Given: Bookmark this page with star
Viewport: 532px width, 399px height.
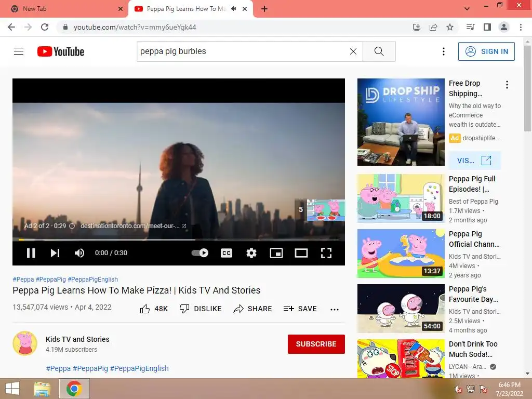Looking at the screenshot, I should [x=450, y=27].
